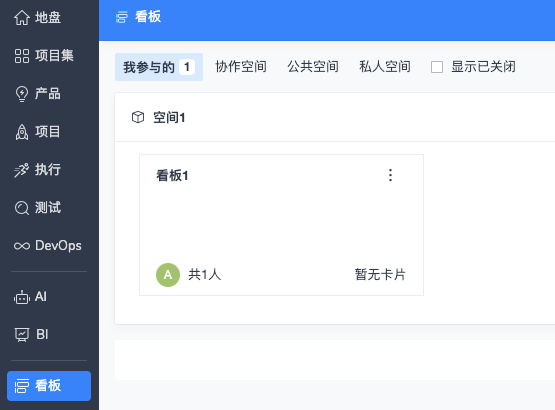Enable the 显示已关闭 checkbox
This screenshot has height=410, width=555.
tap(437, 67)
